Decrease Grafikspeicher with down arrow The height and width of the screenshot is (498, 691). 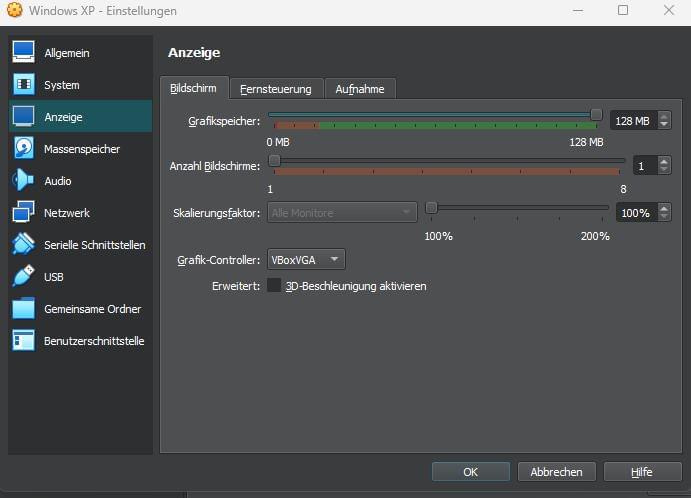(x=664, y=124)
